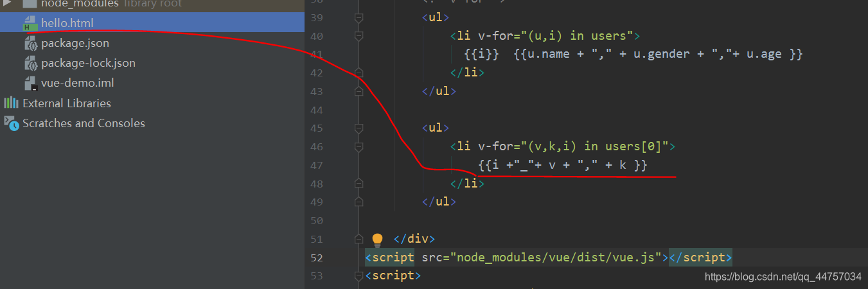Click the v-for="(u,i) in users" attribute text
868x289 pixels.
coord(555,36)
